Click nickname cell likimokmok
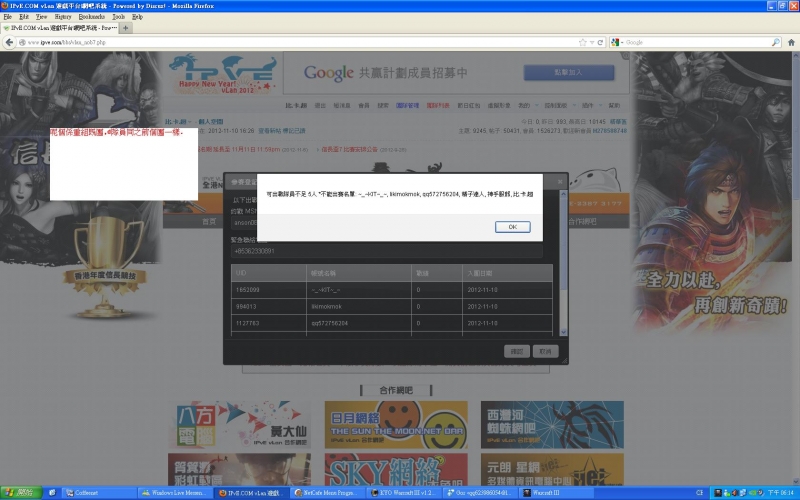This screenshot has height=500, width=800. (359, 307)
